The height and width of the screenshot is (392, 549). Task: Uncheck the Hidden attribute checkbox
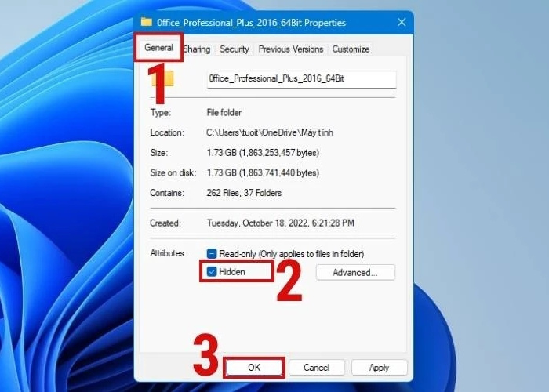coord(212,272)
